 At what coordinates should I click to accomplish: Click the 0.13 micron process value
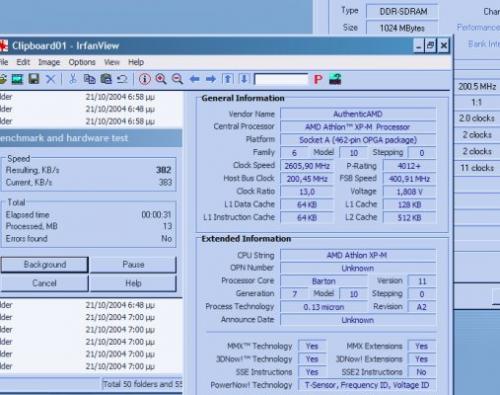[324, 307]
